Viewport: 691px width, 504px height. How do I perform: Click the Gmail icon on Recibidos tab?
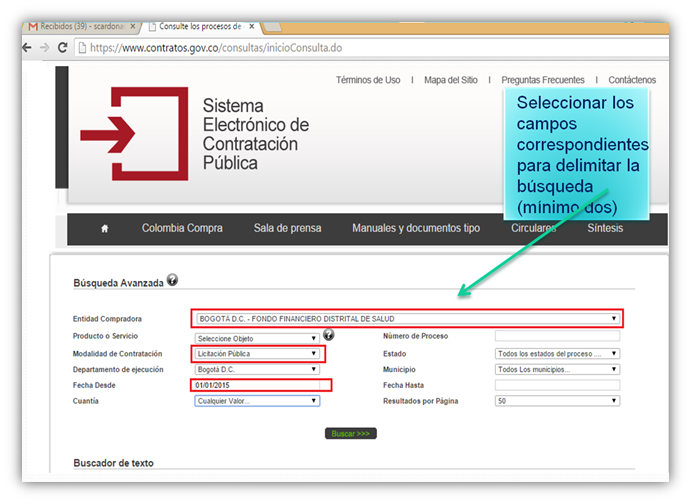coord(33,27)
